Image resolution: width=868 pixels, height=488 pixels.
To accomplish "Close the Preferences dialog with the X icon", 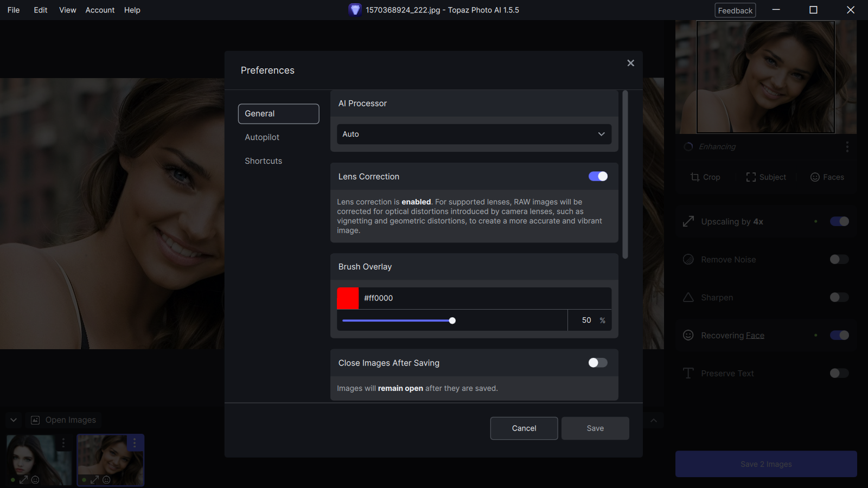I will pos(630,63).
